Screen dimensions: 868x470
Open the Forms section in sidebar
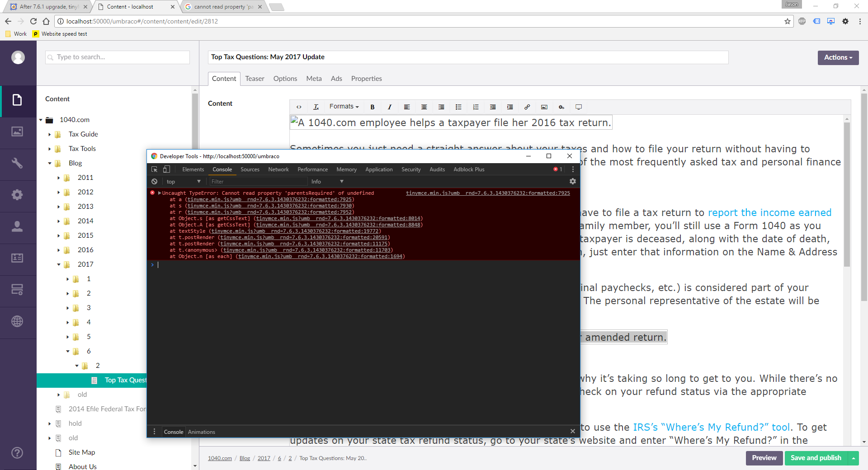(18, 290)
